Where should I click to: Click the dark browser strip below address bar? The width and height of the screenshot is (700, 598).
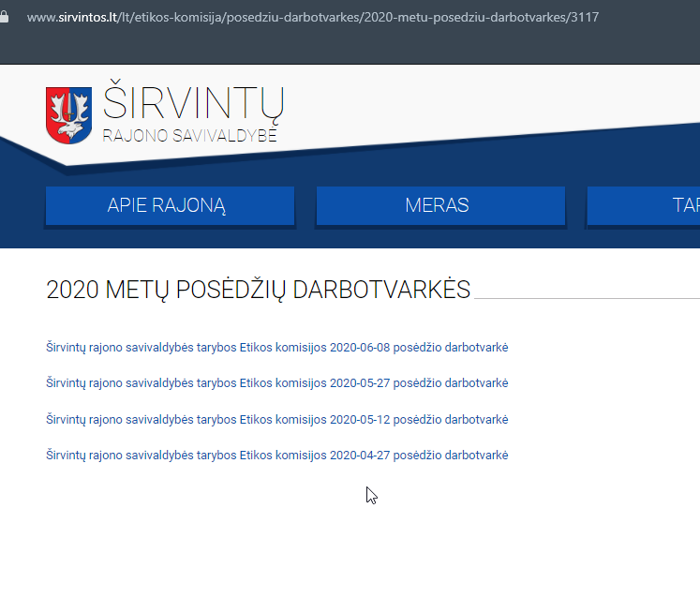(350, 49)
